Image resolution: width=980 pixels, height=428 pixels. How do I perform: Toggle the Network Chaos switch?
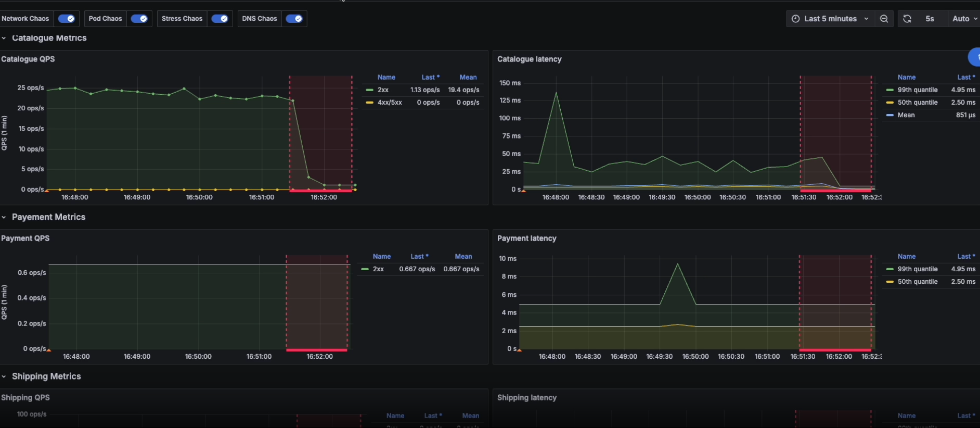[x=67, y=19]
